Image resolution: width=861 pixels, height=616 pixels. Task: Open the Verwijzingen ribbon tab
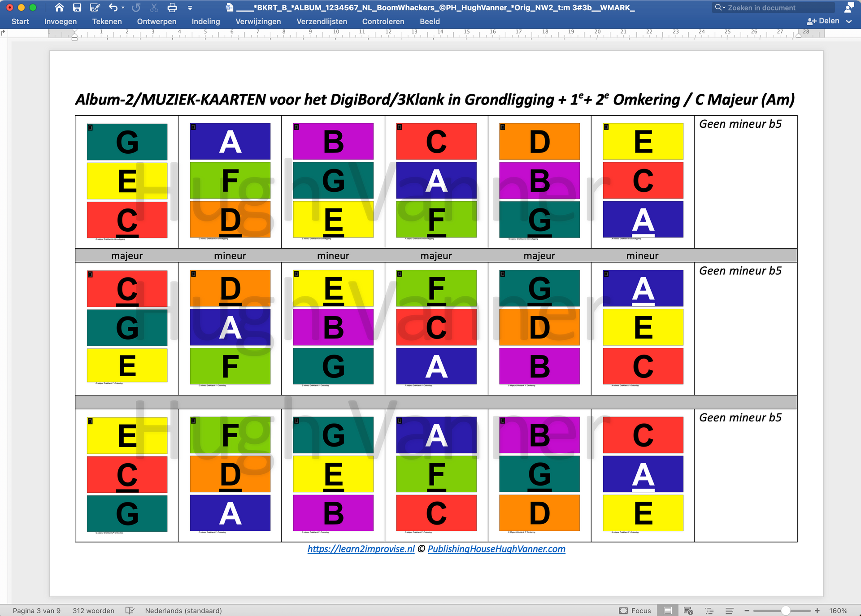[258, 22]
